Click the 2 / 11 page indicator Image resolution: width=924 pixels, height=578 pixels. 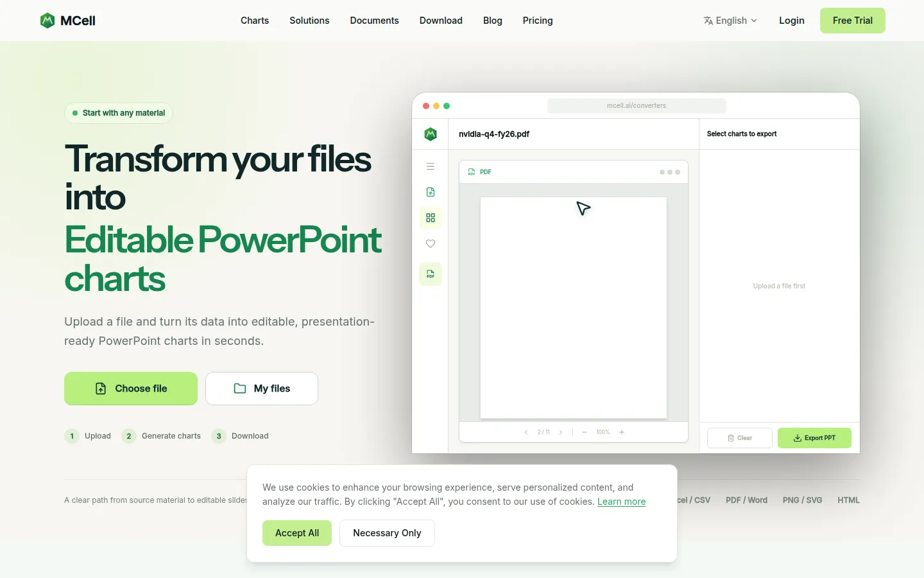click(x=543, y=432)
